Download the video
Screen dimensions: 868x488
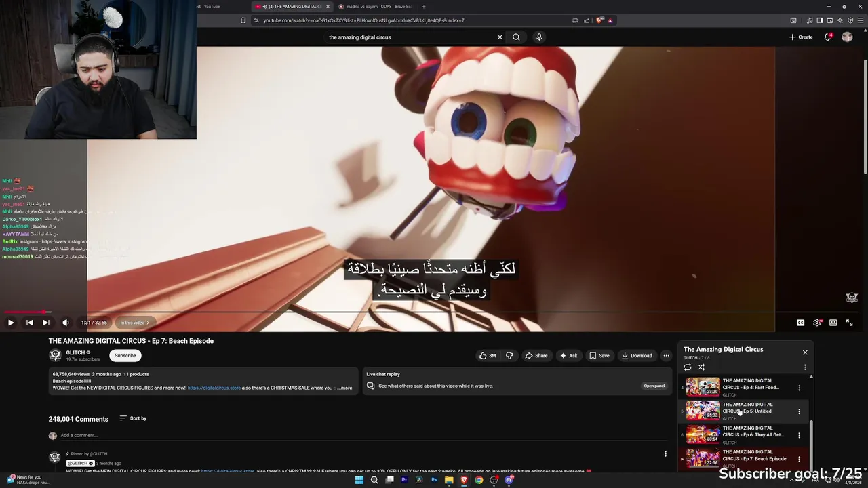637,355
